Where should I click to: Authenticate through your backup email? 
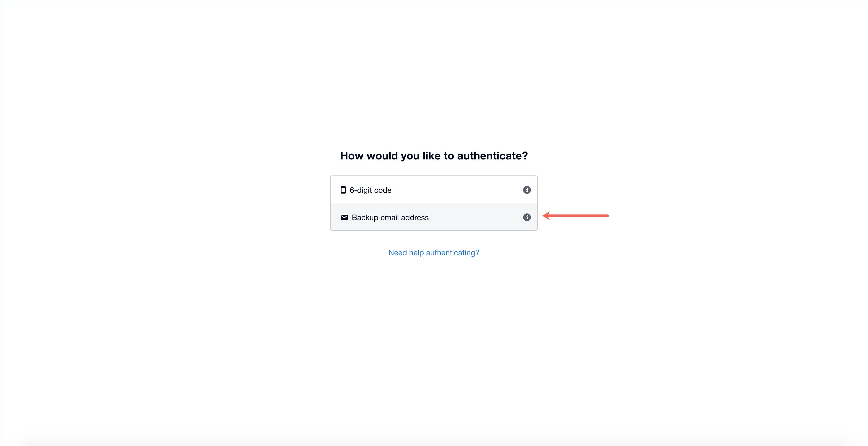pos(434,217)
